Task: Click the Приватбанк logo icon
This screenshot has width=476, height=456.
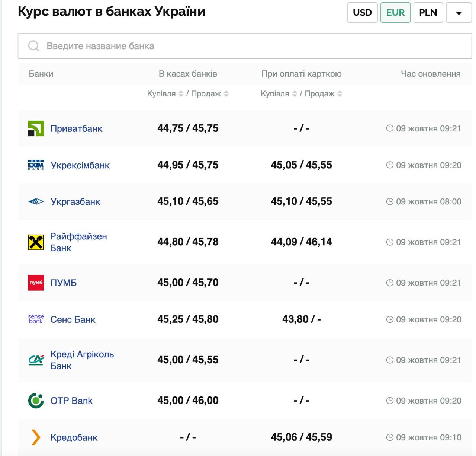Action: [36, 128]
